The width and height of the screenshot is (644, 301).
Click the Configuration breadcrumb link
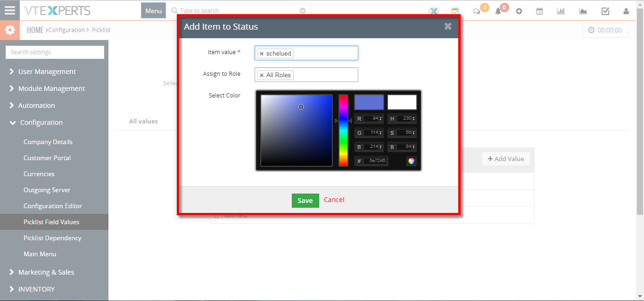tap(66, 30)
